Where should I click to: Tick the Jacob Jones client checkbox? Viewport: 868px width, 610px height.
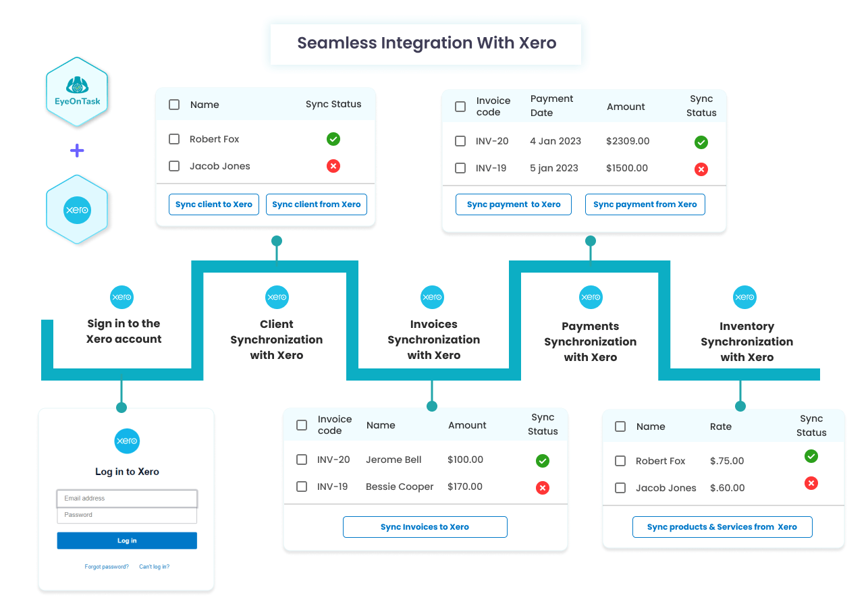(174, 166)
